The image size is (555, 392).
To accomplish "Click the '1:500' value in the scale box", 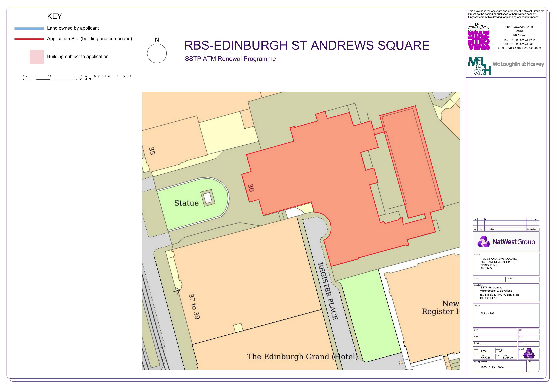I will [x=484, y=351].
